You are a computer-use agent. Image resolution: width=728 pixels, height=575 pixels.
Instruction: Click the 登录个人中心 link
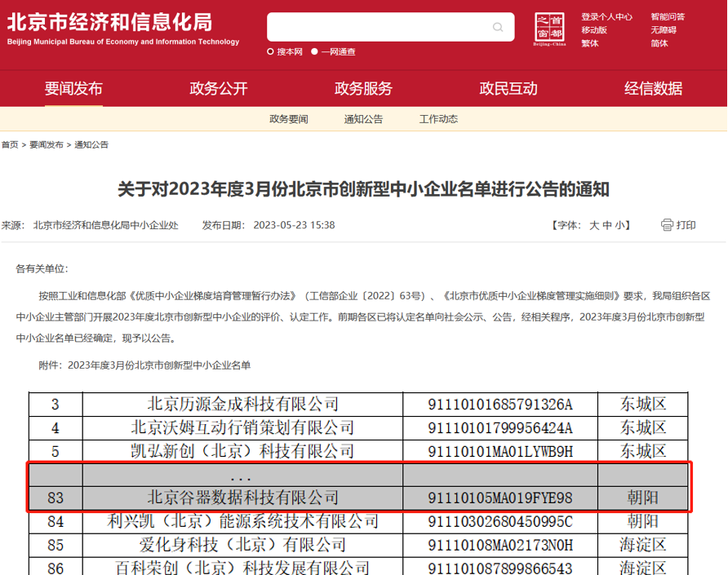606,16
